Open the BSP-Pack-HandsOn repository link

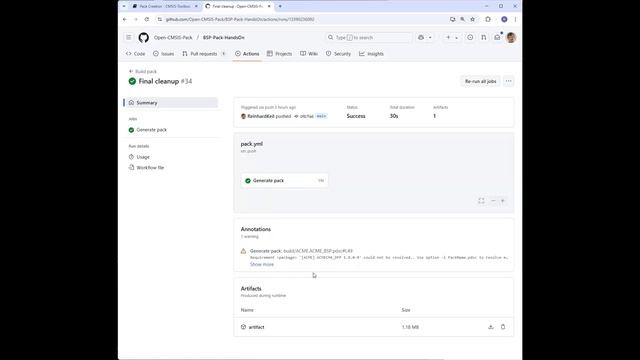224,38
